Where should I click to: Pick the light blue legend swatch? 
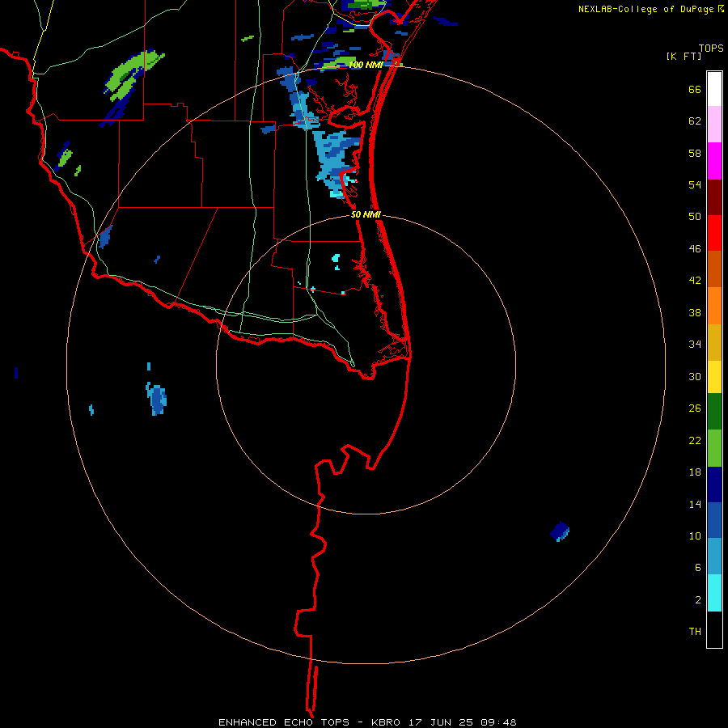714,557
